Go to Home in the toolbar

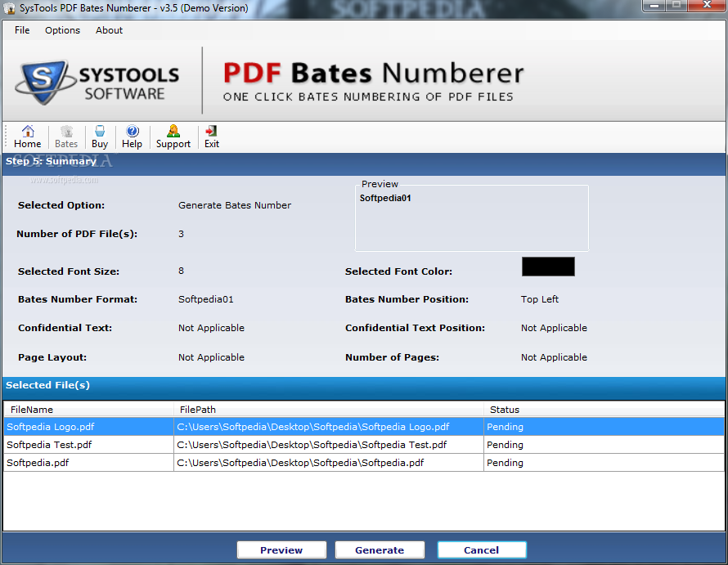pyautogui.click(x=27, y=137)
